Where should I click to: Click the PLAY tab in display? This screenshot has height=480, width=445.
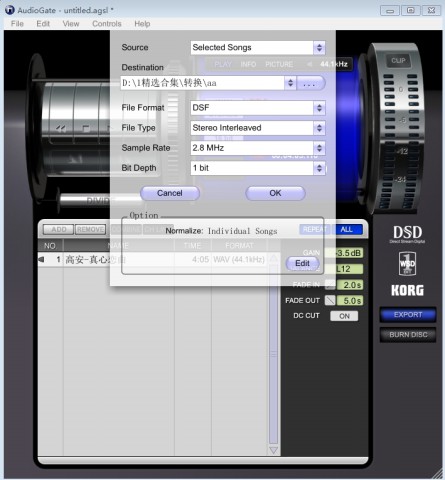pos(223,64)
